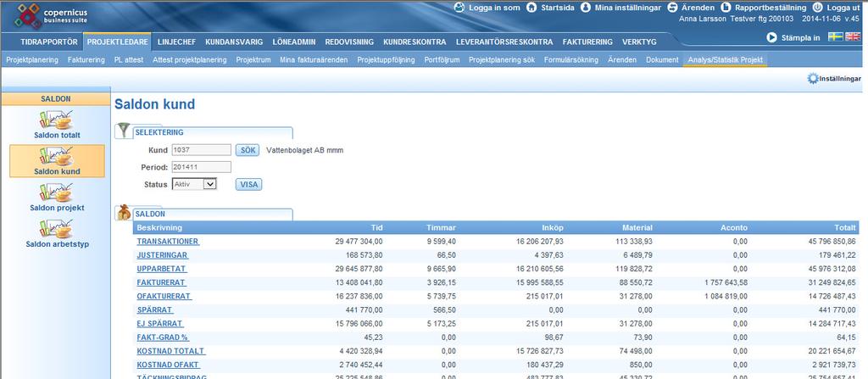
Task: Click the Logga in som user icon
Action: 459,8
